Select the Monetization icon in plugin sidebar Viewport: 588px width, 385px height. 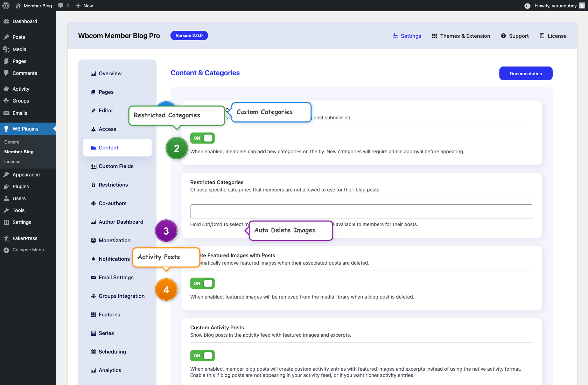93,240
